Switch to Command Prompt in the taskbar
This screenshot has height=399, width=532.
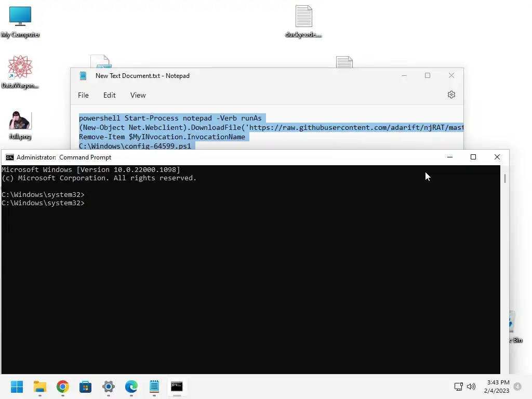coord(177,387)
